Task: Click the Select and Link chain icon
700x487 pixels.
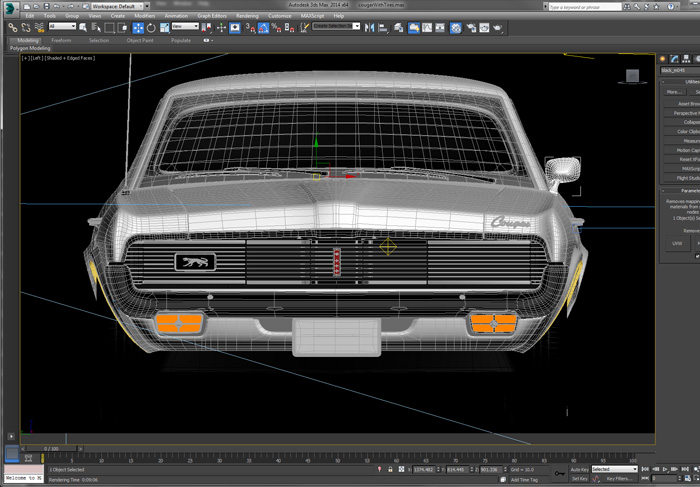Action: (13, 28)
